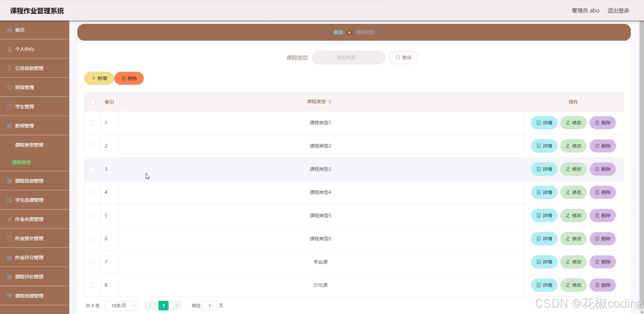Click the star icon in the breadcrumb bar
Screen dimensions: 644x314
pyautogui.click(x=349, y=32)
